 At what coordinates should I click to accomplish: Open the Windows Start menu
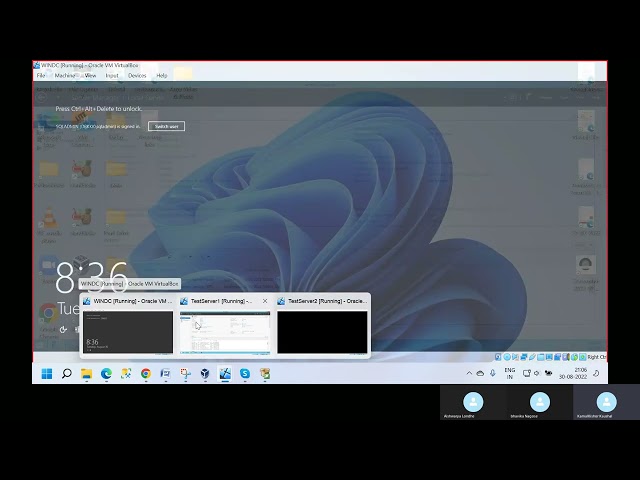click(x=47, y=373)
